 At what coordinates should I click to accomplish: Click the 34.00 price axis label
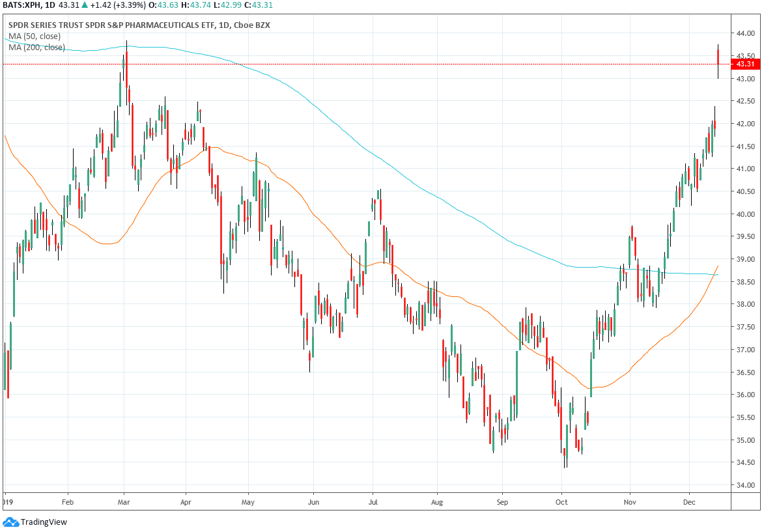pyautogui.click(x=746, y=485)
